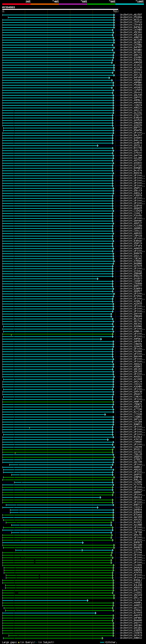Select label UniRef100_P17079
Image resolution: width=146 pixels, height=644 pixels.
(131, 485)
